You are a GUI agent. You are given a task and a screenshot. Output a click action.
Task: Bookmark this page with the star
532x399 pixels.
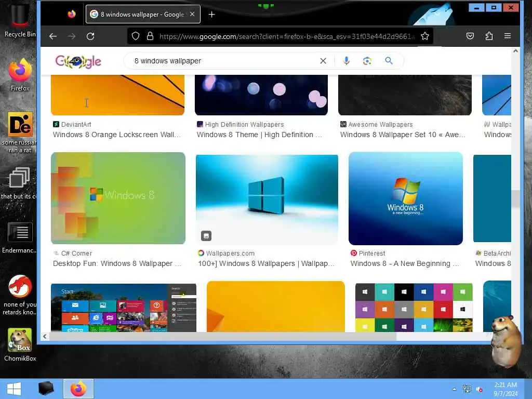click(x=425, y=36)
